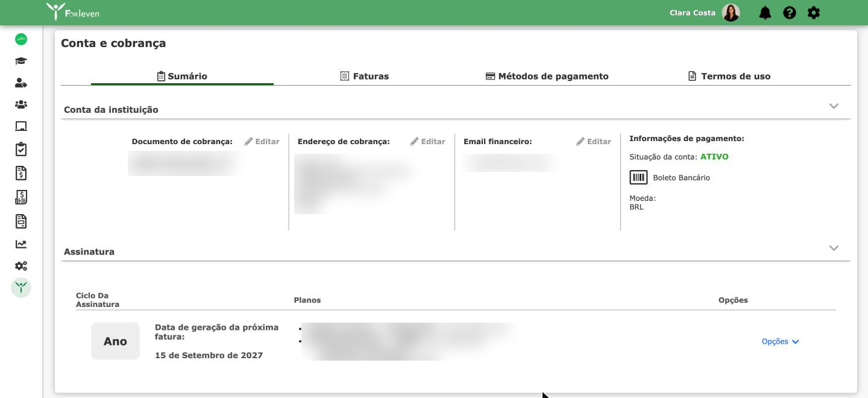Open the graduation cap sidebar icon
Image resolution: width=868 pixels, height=398 pixels.
[21, 61]
